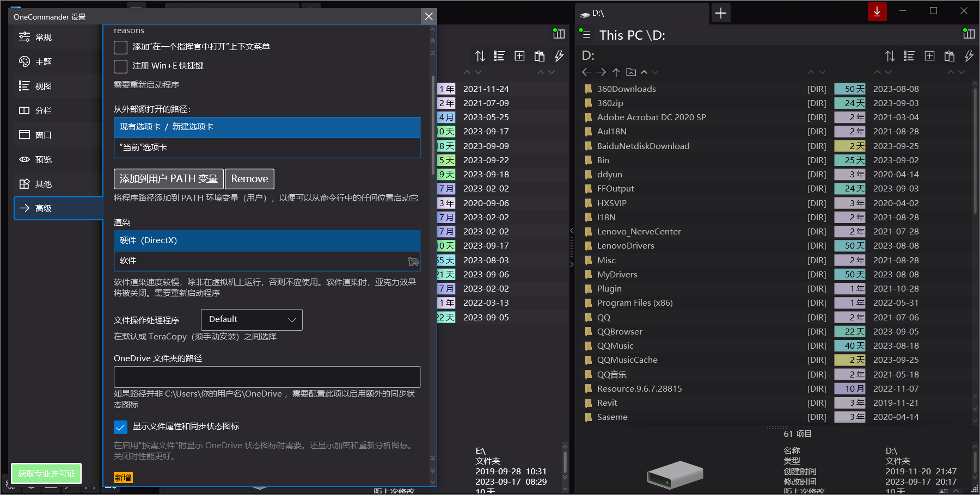Click the paste clipboard icon in the D: pane
The height and width of the screenshot is (495, 980).
pos(950,55)
